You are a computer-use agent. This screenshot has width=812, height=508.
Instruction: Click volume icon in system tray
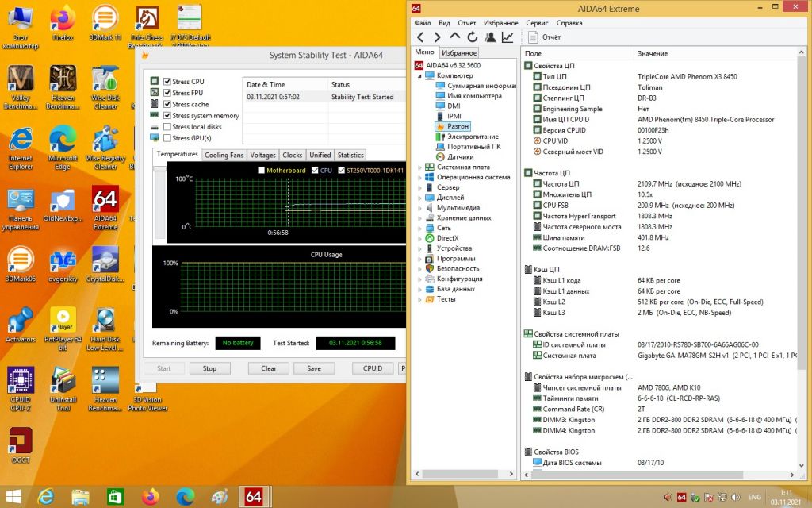pos(736,497)
